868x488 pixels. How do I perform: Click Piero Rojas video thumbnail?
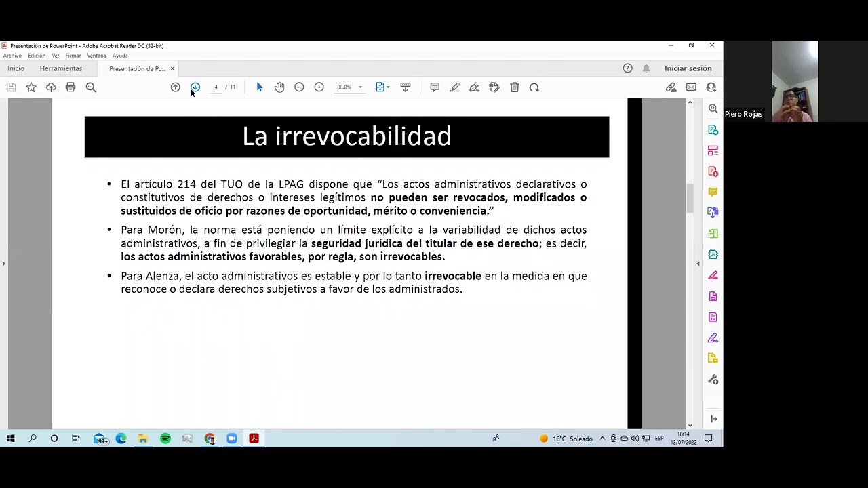[795, 81]
